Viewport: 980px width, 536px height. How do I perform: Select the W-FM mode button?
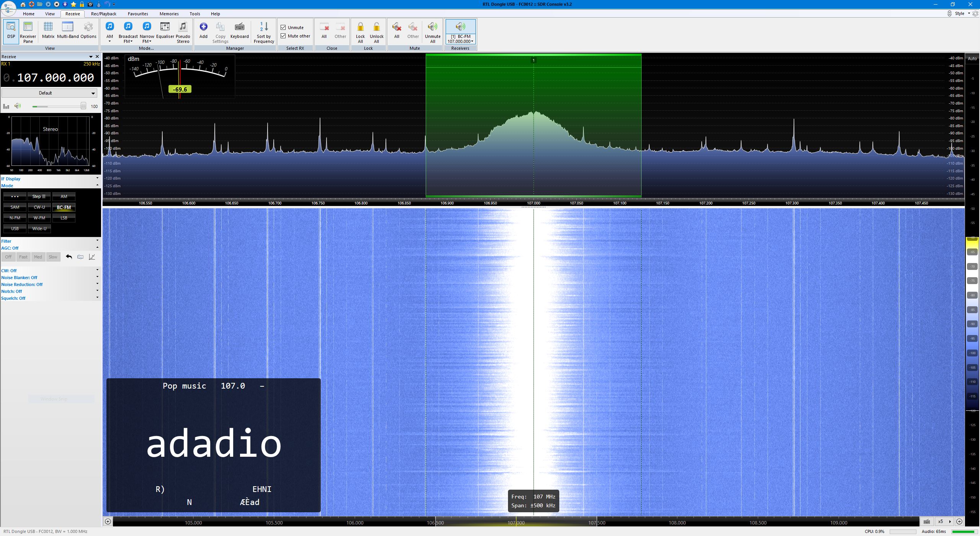pyautogui.click(x=39, y=218)
